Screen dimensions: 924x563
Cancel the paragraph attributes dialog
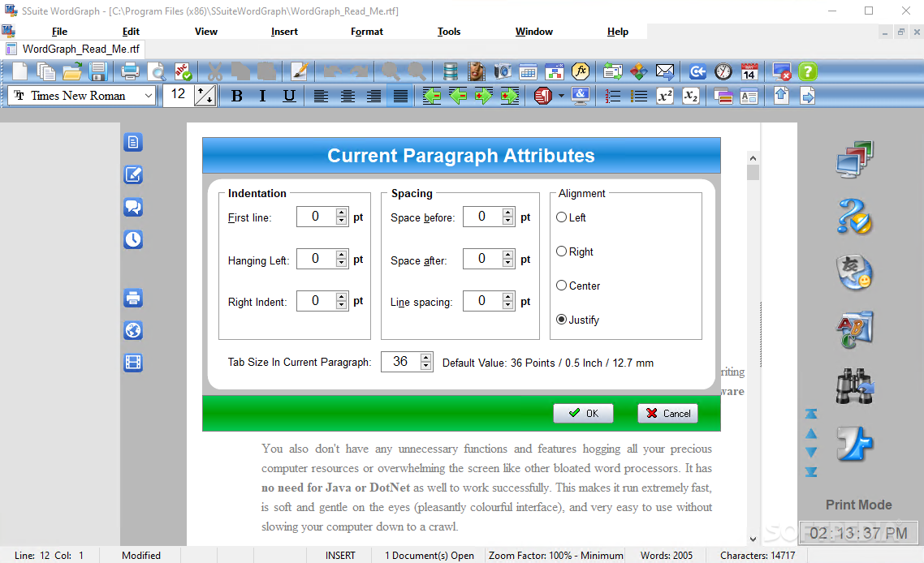click(667, 414)
